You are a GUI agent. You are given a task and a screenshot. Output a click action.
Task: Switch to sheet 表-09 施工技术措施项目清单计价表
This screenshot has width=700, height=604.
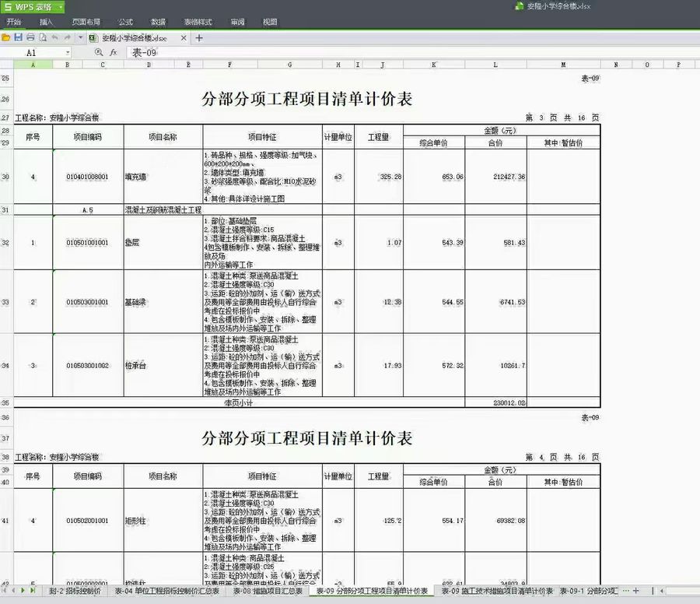tap(497, 591)
